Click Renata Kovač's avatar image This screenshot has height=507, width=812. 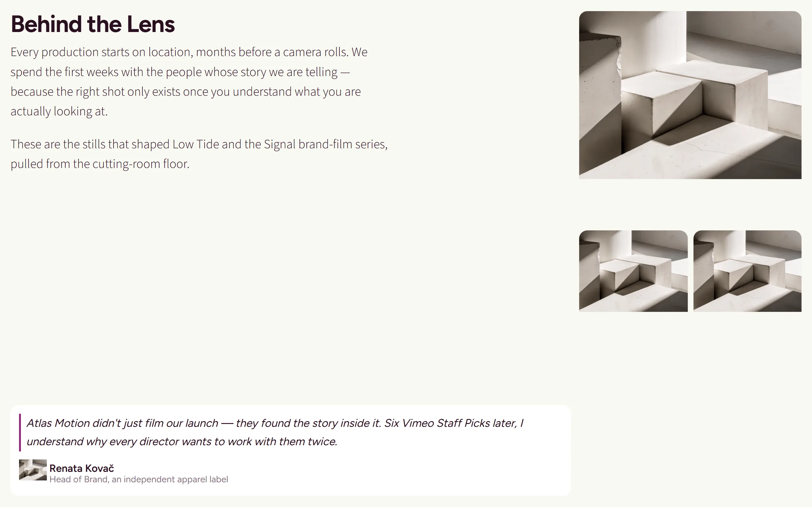33,469
